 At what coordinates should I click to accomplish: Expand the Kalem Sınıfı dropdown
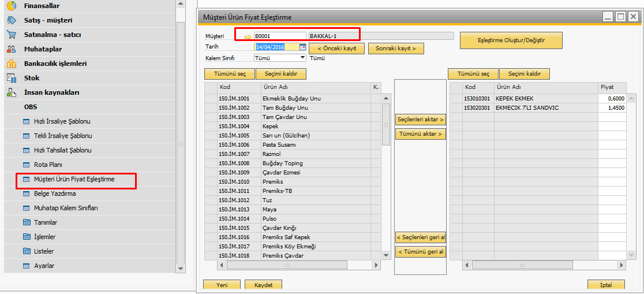[302, 58]
